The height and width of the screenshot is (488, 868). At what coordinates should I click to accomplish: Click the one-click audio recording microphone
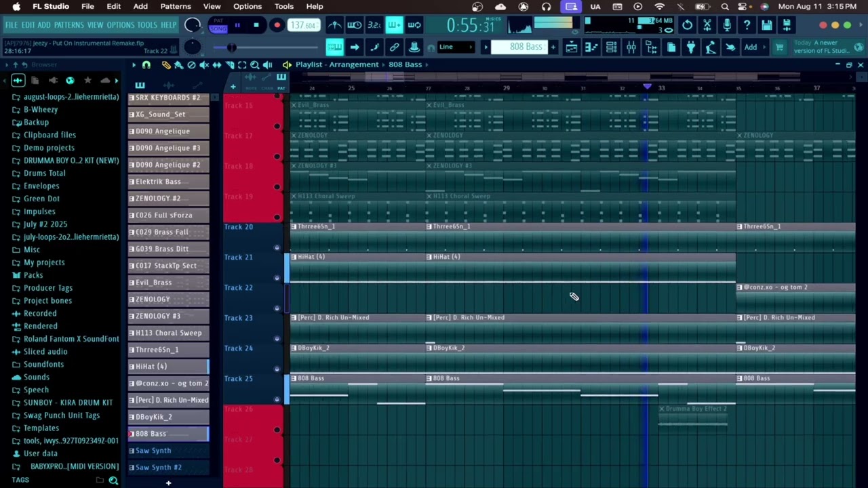(727, 25)
